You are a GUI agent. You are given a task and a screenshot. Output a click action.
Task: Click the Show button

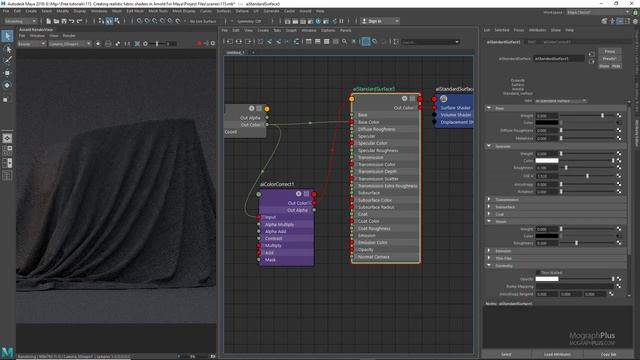coord(604,66)
